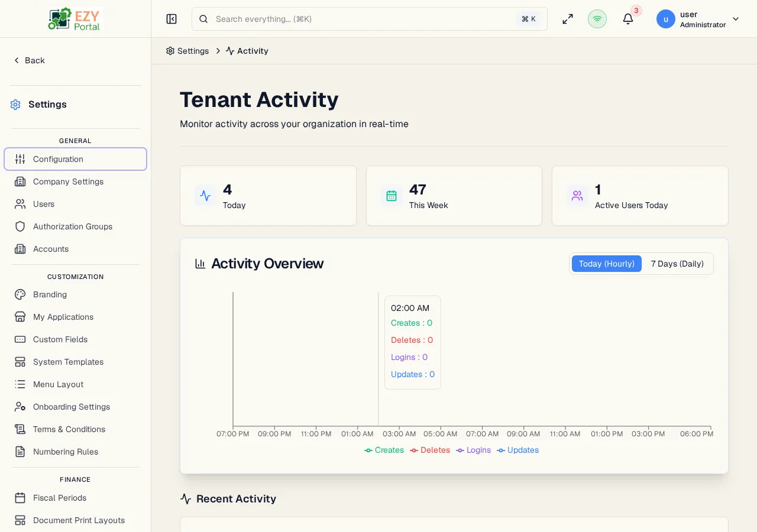Open Branding customization page
Screen dimensions: 757x532
75,294
